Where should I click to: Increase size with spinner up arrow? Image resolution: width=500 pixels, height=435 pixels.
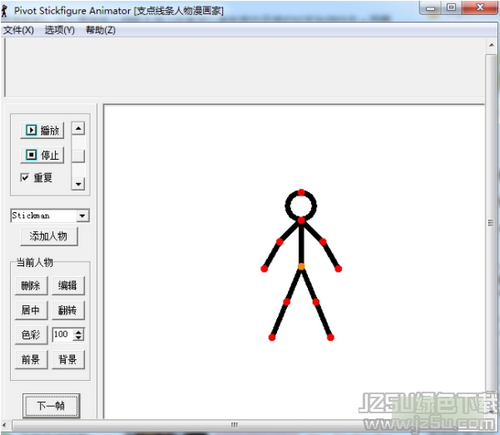coord(79,331)
